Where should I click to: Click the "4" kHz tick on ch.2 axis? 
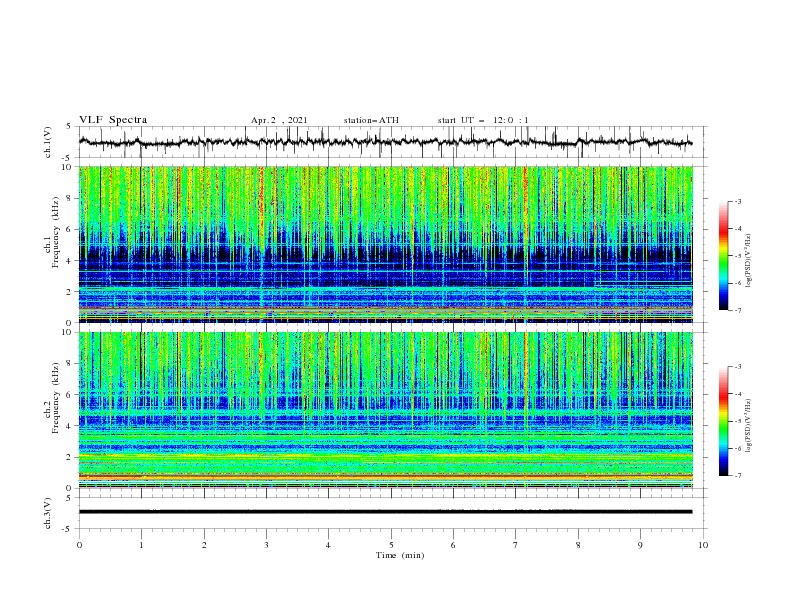(x=71, y=426)
